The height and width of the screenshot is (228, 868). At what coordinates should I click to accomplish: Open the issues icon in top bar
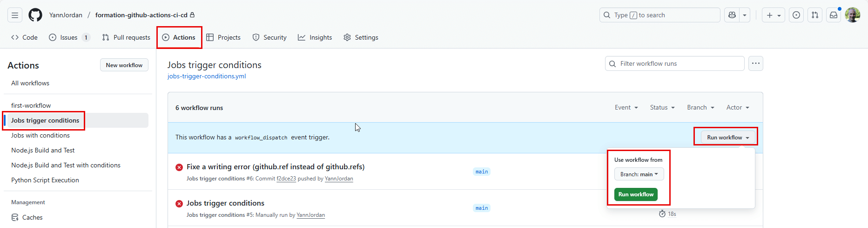pyautogui.click(x=796, y=15)
